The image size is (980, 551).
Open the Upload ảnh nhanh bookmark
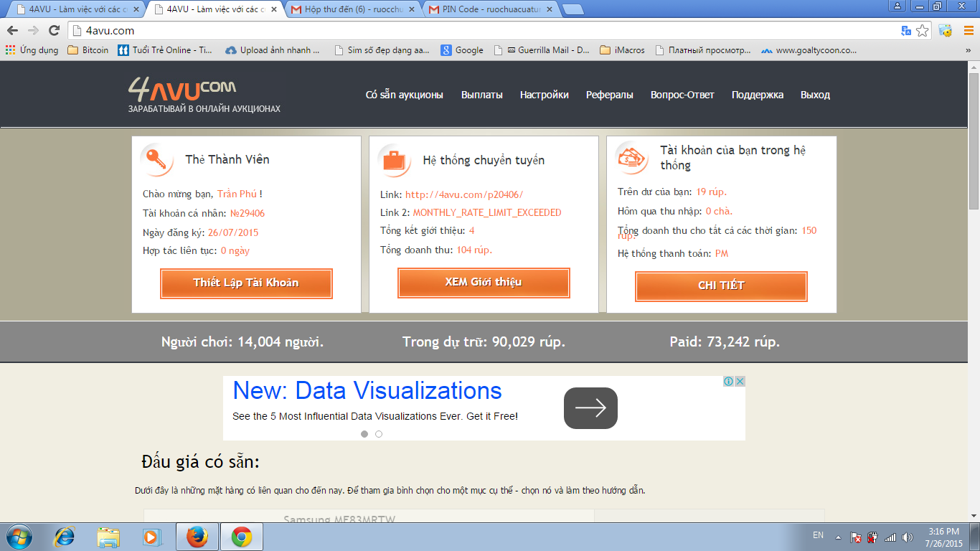(273, 50)
